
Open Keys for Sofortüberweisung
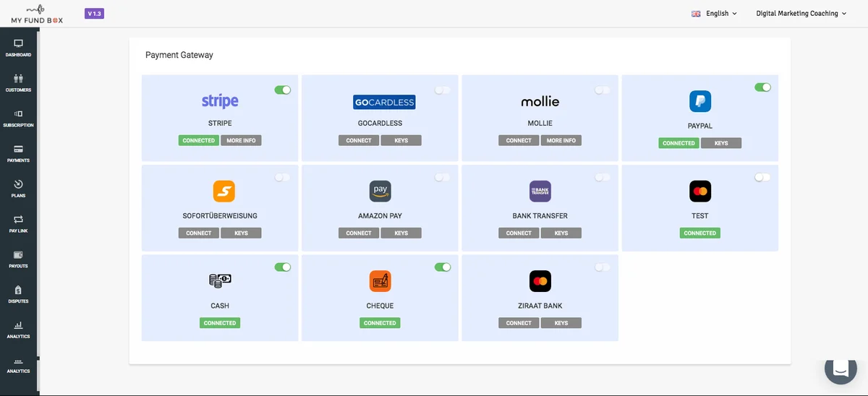241,233
